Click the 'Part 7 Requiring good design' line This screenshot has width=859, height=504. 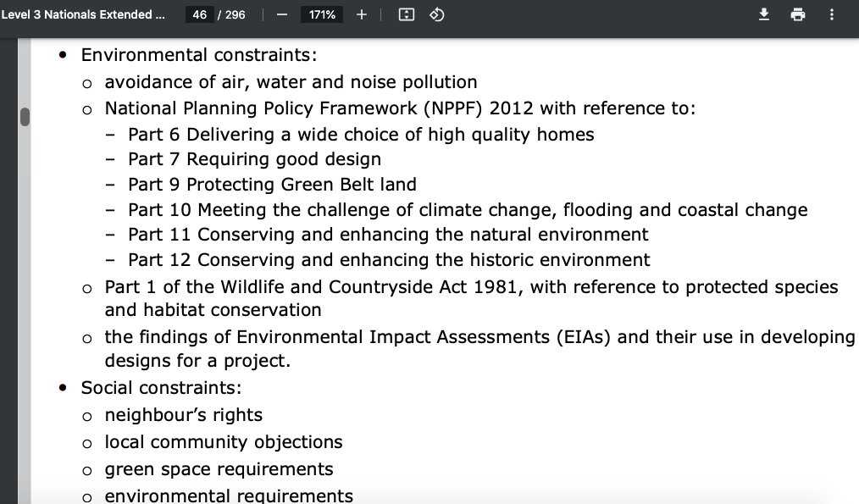tap(254, 158)
